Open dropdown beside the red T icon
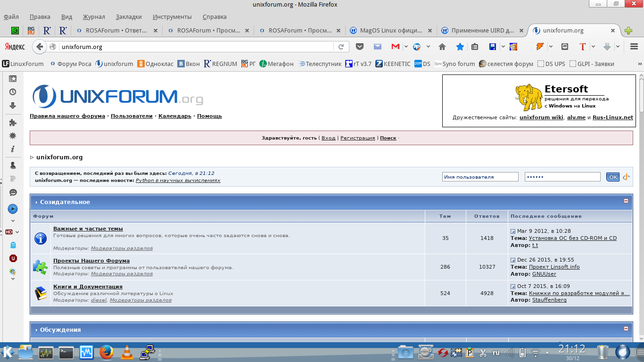The height and width of the screenshot is (362, 644). click(x=593, y=47)
